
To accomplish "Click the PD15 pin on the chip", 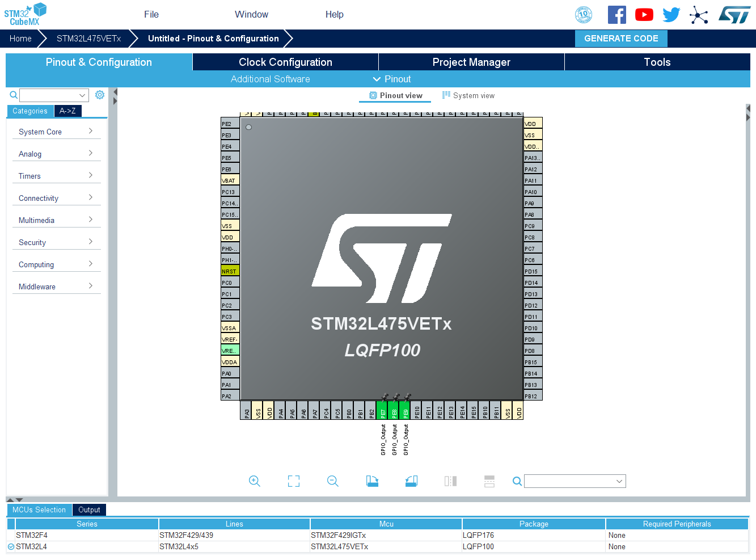I will click(x=533, y=271).
